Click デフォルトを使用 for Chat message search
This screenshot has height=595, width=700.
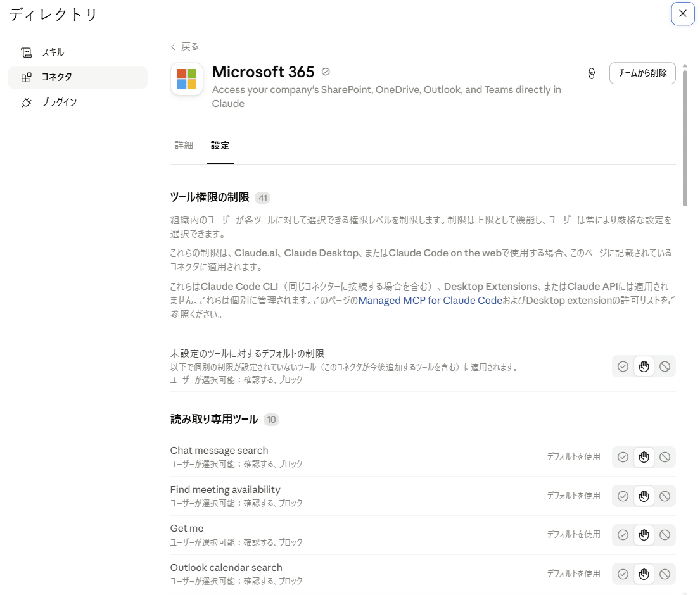tap(574, 457)
